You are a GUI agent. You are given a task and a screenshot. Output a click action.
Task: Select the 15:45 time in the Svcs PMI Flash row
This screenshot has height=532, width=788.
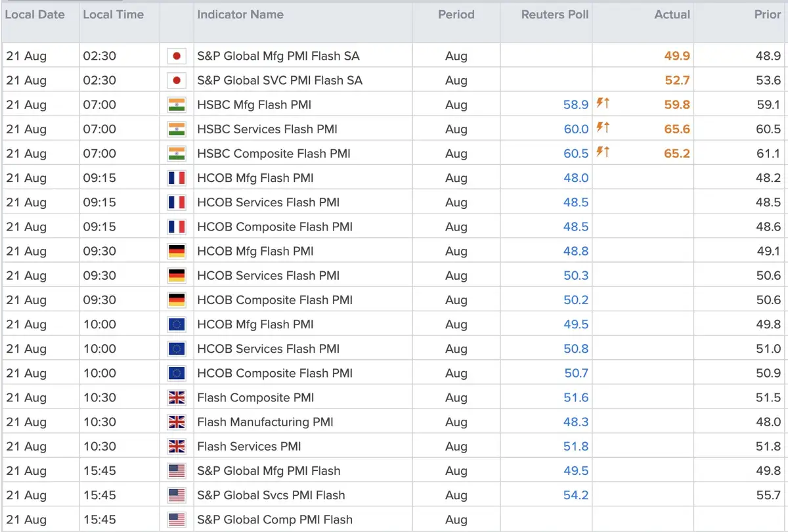tap(99, 495)
